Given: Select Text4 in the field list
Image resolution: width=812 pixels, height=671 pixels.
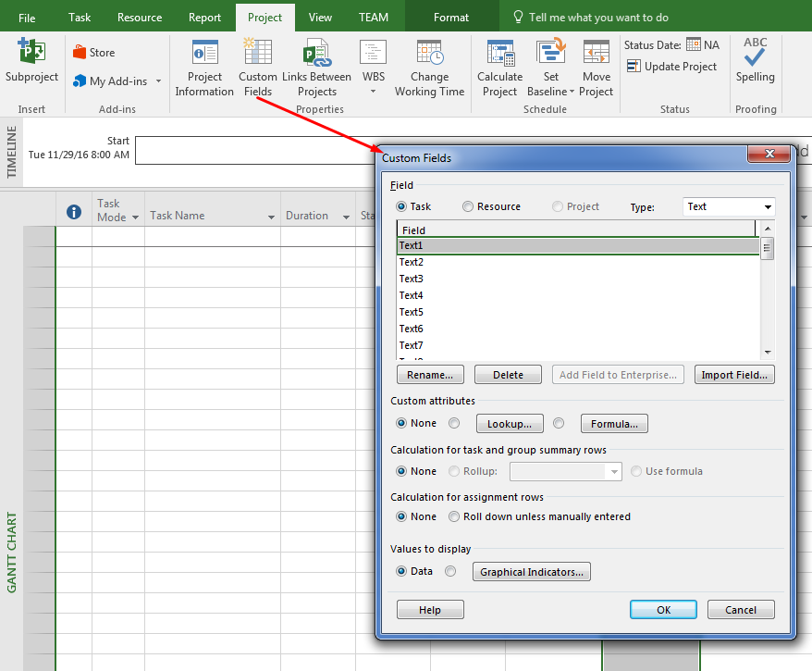Looking at the screenshot, I should point(412,294).
